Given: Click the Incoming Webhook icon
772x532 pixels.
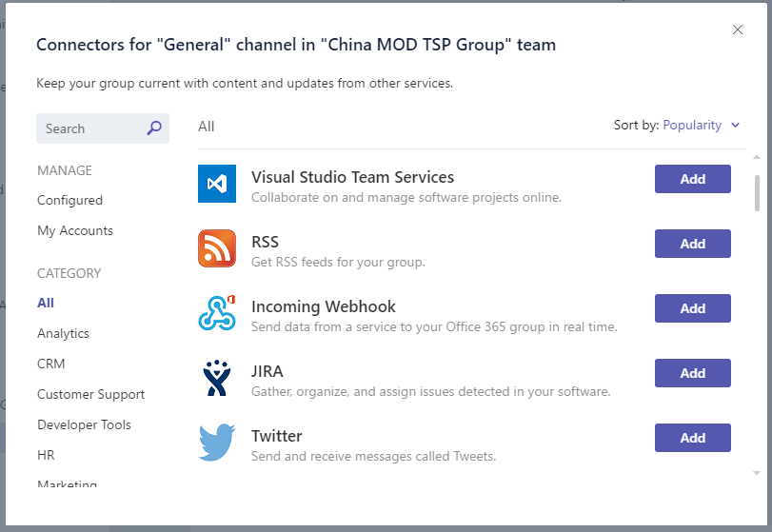Looking at the screenshot, I should click(217, 313).
